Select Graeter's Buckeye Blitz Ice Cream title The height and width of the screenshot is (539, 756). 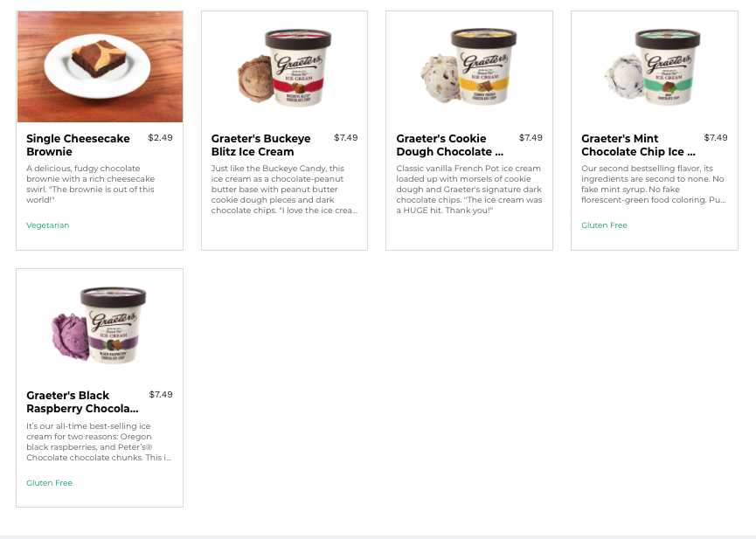260,145
